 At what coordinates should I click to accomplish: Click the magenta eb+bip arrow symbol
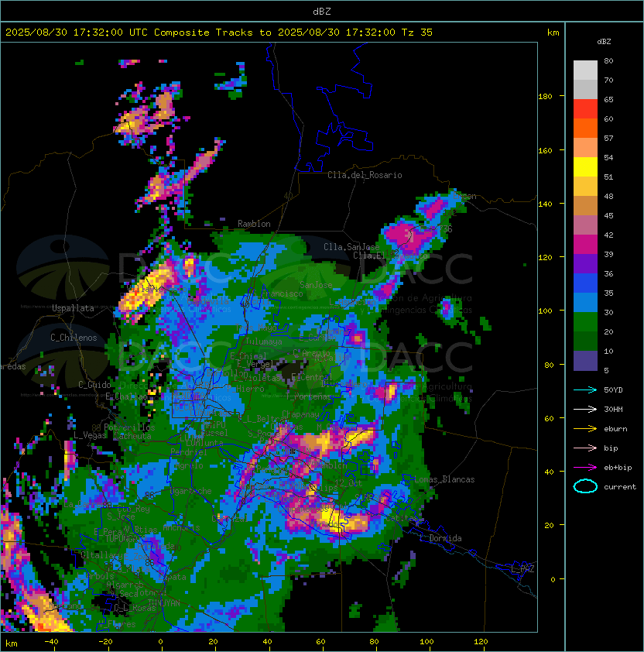585,468
